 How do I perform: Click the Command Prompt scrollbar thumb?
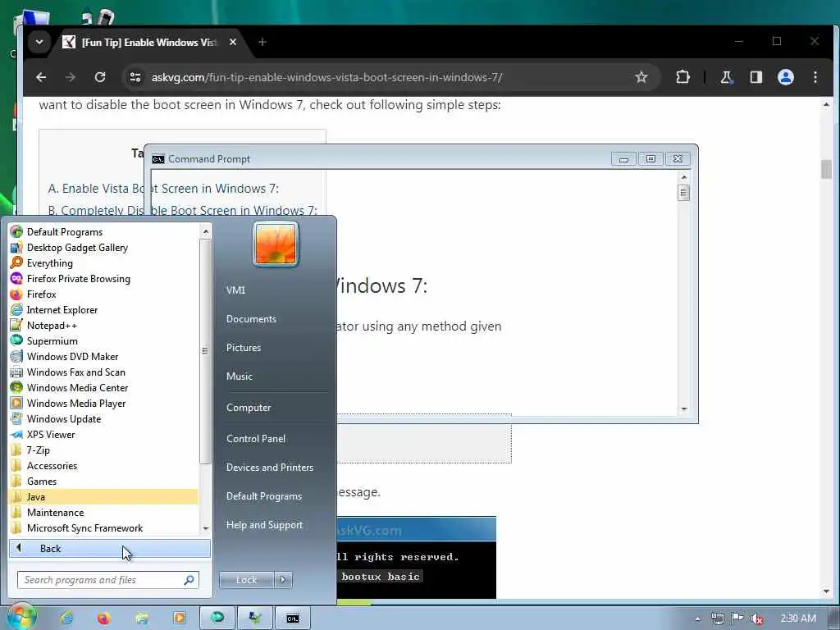click(683, 192)
